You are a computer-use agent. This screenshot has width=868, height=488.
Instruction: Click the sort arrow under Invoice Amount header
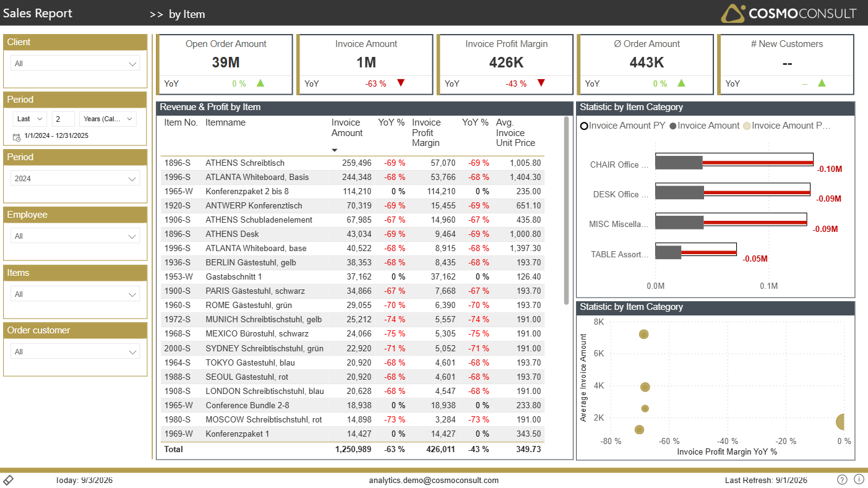point(335,150)
